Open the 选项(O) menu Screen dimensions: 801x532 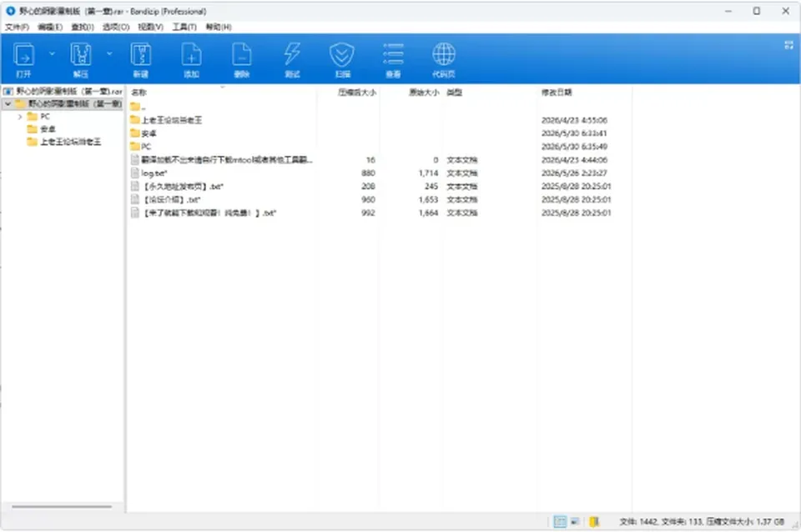tap(116, 27)
